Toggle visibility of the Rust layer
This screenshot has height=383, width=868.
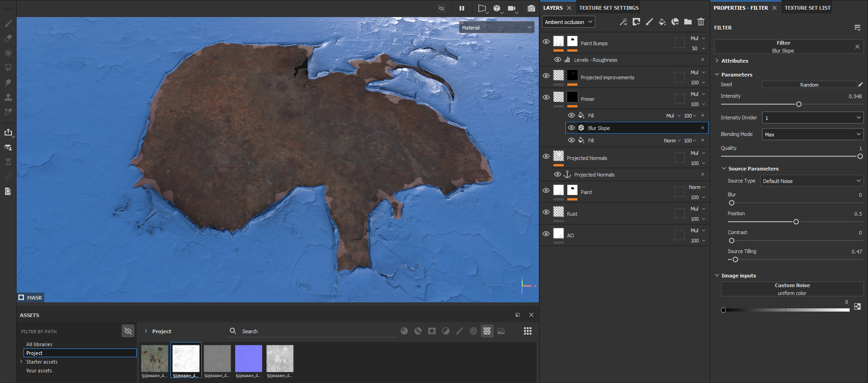pyautogui.click(x=546, y=212)
